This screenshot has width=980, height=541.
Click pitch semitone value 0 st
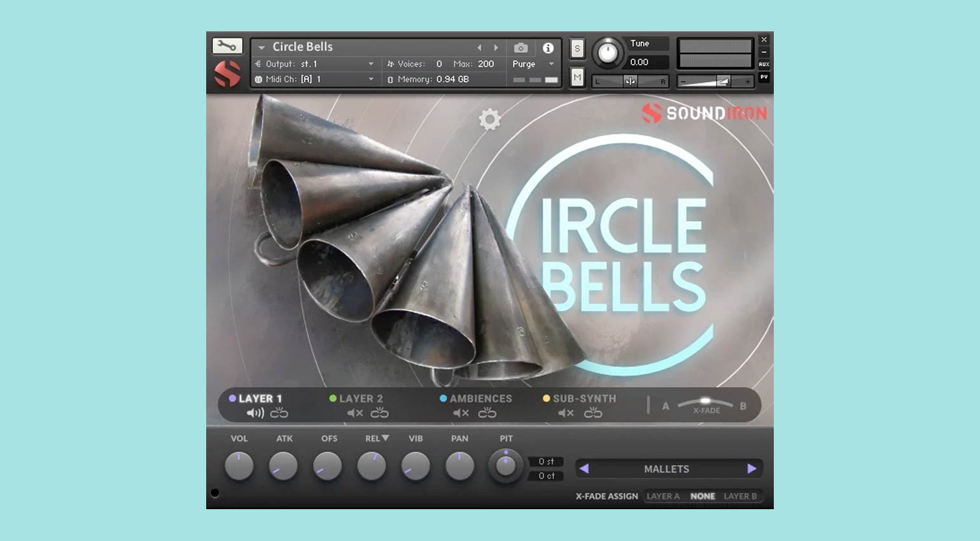click(546, 461)
